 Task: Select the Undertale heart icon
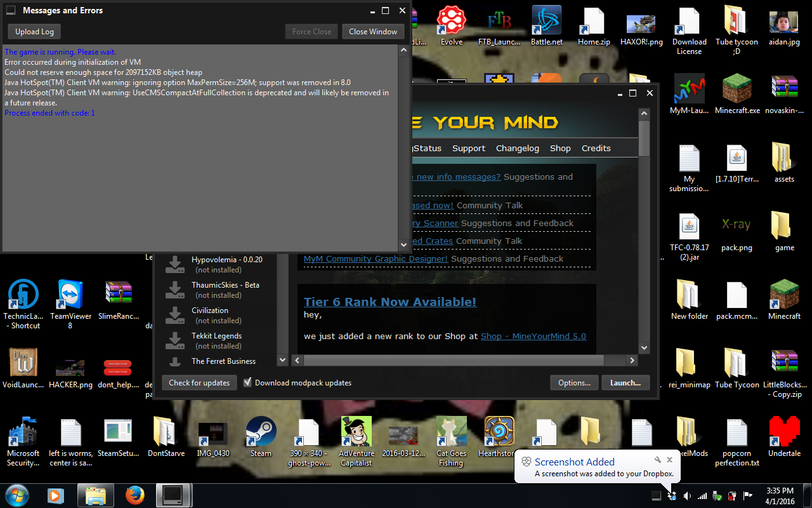(x=784, y=437)
